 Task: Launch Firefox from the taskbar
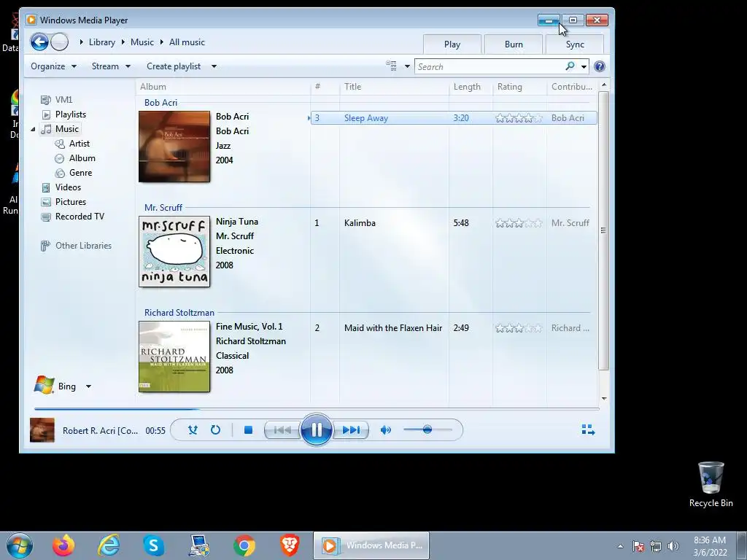63,545
